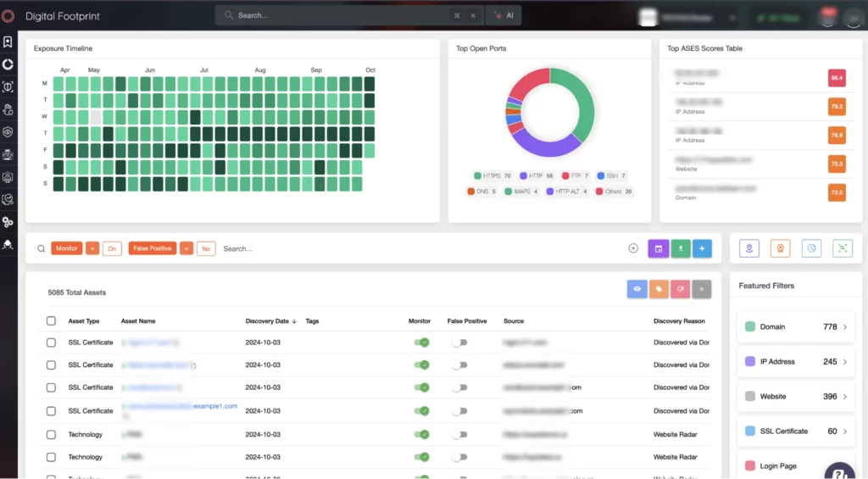Click the blue plus add button
The image size is (868, 479).
[x=702, y=248]
